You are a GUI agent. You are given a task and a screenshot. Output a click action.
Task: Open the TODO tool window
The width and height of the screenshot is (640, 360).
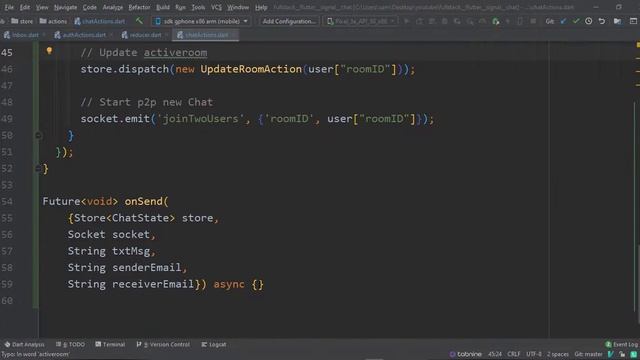[70, 344]
